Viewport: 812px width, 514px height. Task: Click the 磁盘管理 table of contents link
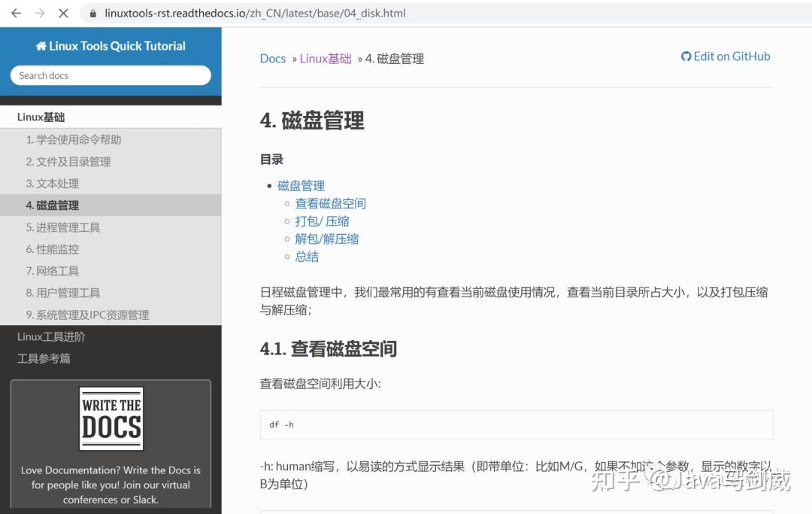pos(301,185)
